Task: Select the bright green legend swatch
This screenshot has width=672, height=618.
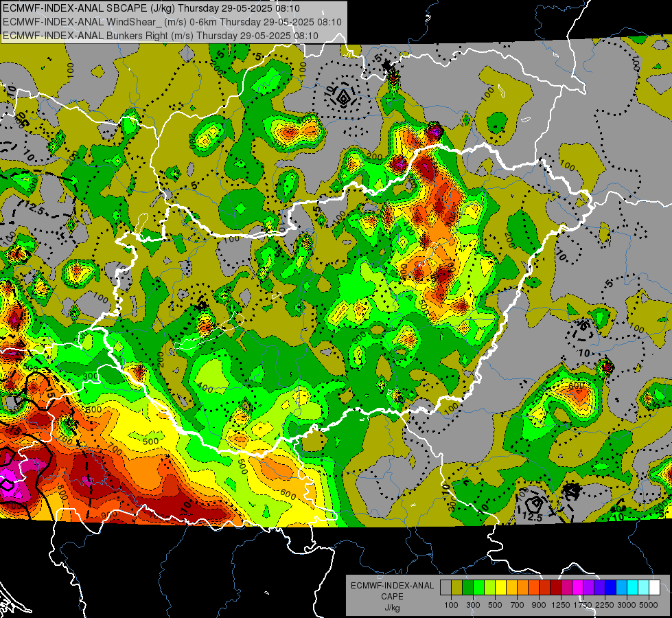Action: 478,588
